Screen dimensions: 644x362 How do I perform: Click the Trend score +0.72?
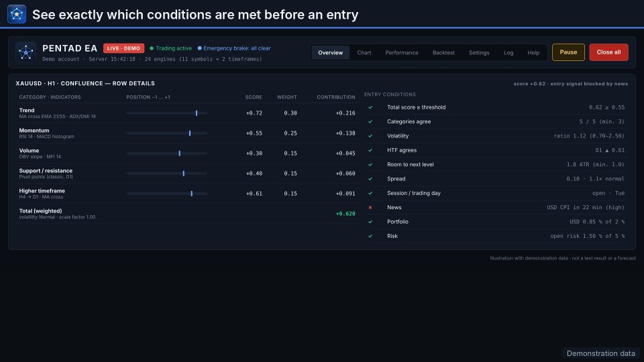pos(254,113)
